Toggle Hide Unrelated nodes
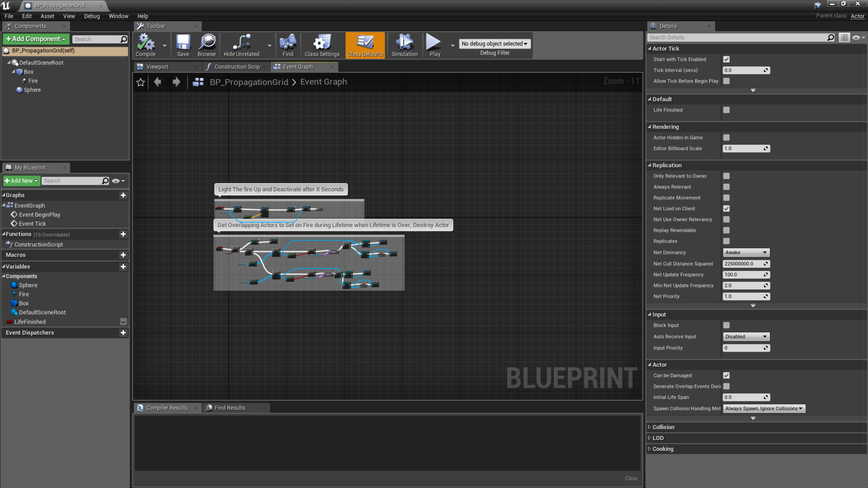The width and height of the screenshot is (868, 488). [x=241, y=45]
